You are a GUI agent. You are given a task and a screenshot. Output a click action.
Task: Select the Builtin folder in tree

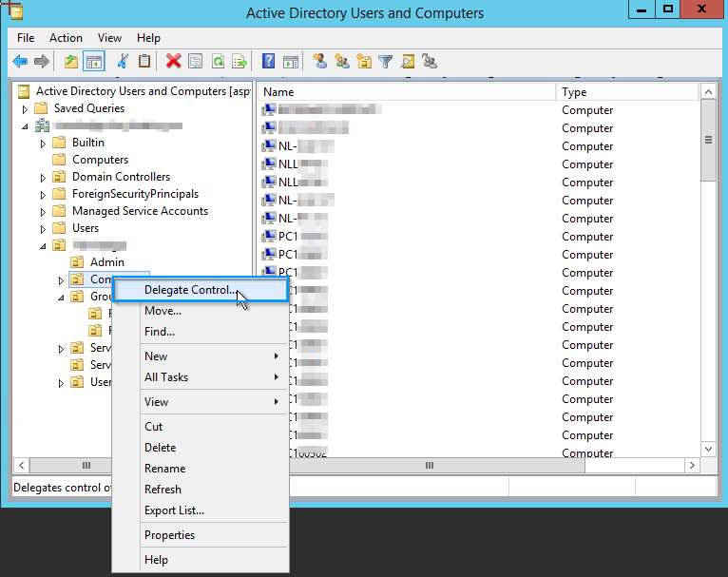88,143
